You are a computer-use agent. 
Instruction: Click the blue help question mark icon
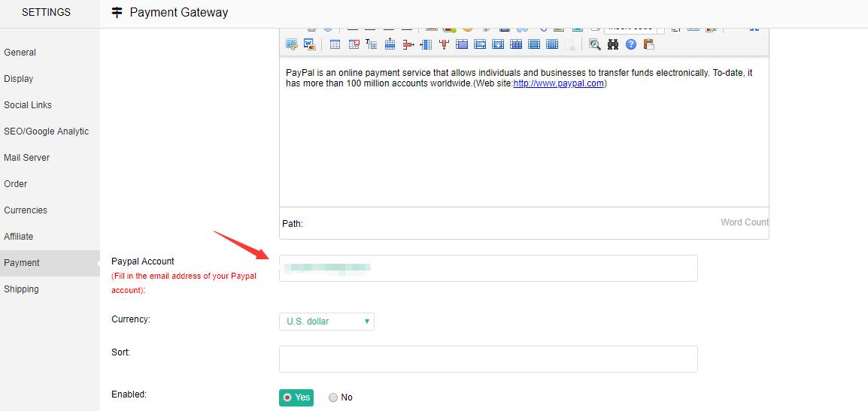(x=631, y=44)
